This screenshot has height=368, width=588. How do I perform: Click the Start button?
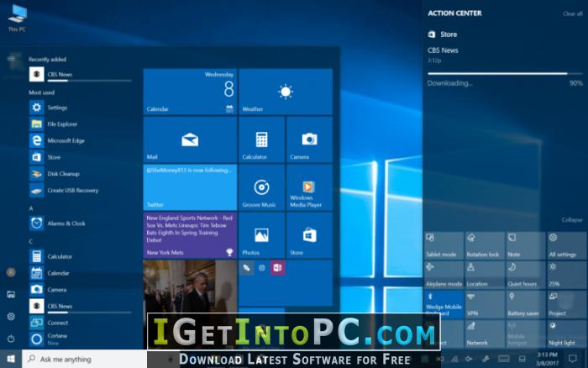11,359
